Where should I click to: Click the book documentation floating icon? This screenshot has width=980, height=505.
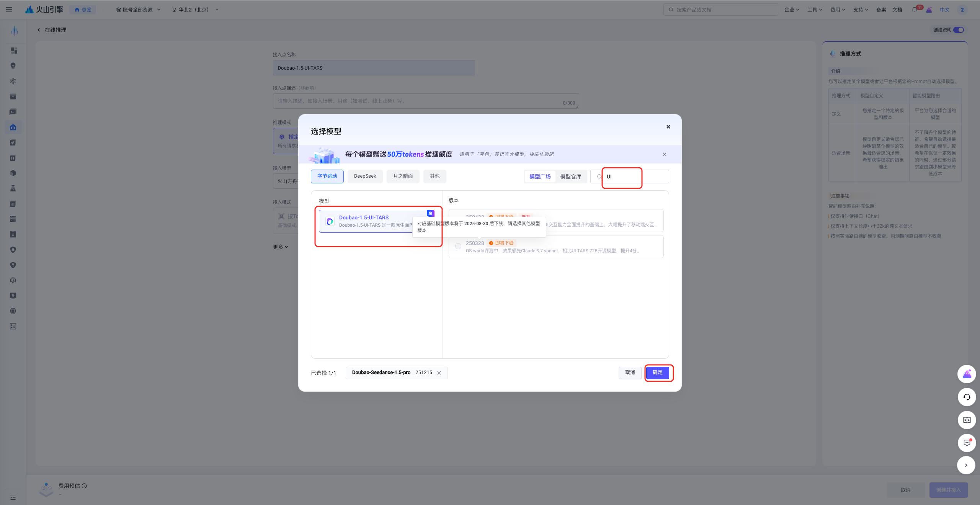pyautogui.click(x=967, y=420)
